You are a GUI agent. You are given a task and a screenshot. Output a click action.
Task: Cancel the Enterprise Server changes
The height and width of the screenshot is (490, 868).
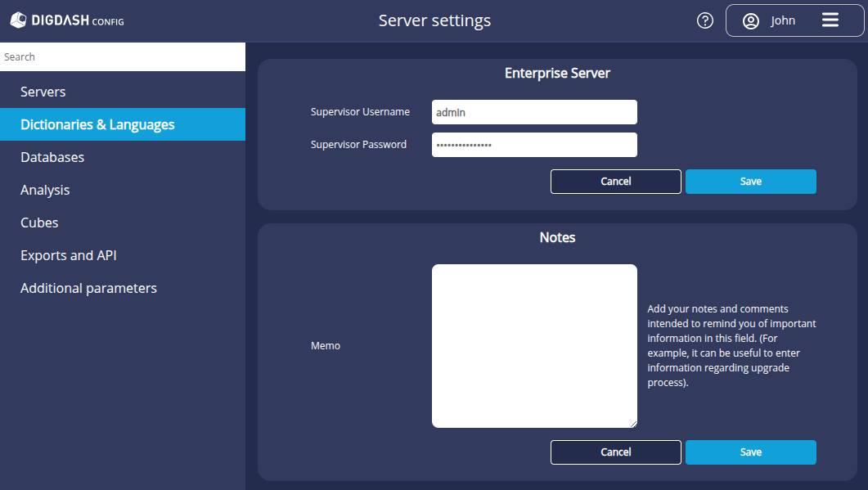click(x=615, y=181)
